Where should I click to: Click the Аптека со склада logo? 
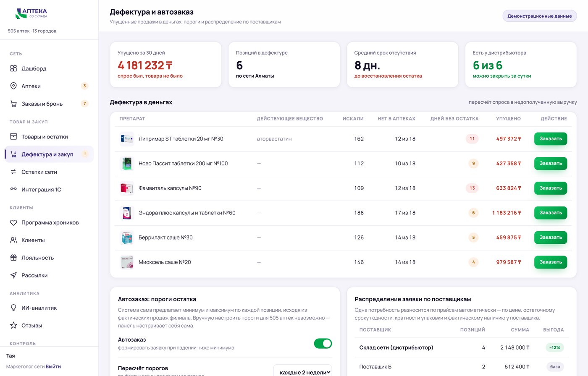[31, 13]
